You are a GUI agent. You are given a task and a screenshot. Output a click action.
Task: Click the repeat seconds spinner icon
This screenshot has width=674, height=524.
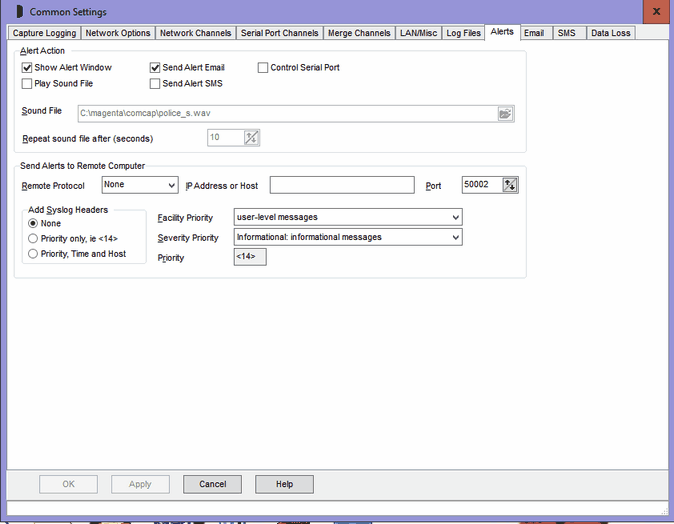coord(251,138)
